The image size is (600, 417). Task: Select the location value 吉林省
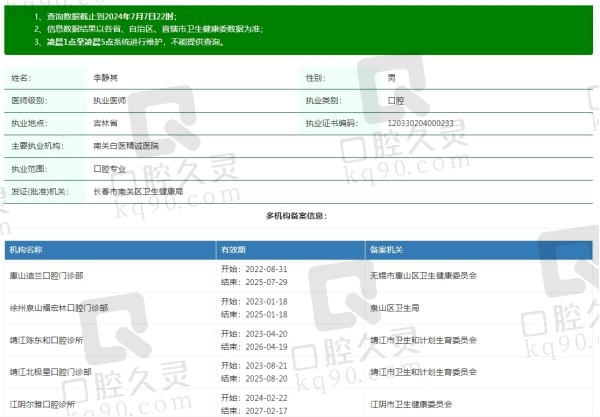(105, 123)
